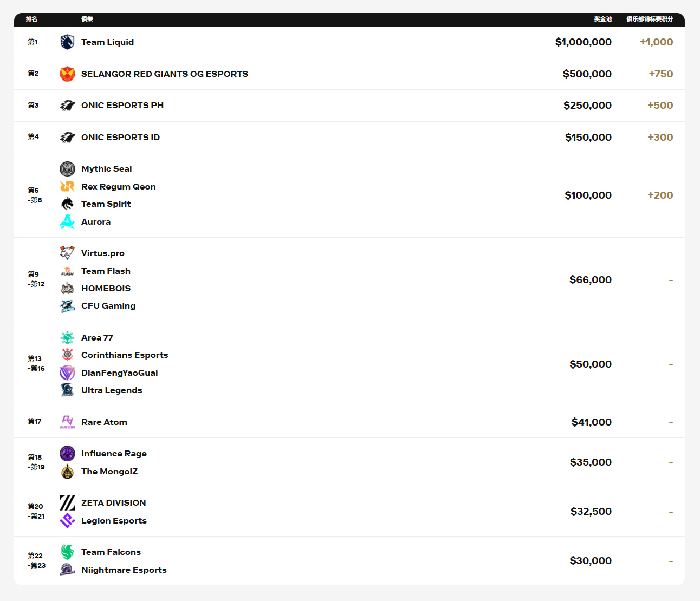700x601 pixels.
Task: Click the Niightmare Esports team name
Action: (x=124, y=570)
